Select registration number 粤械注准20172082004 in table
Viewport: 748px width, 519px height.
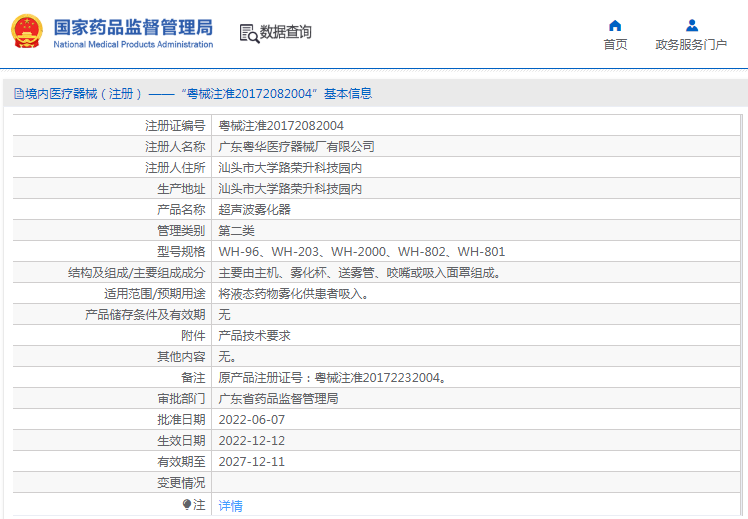click(x=281, y=125)
